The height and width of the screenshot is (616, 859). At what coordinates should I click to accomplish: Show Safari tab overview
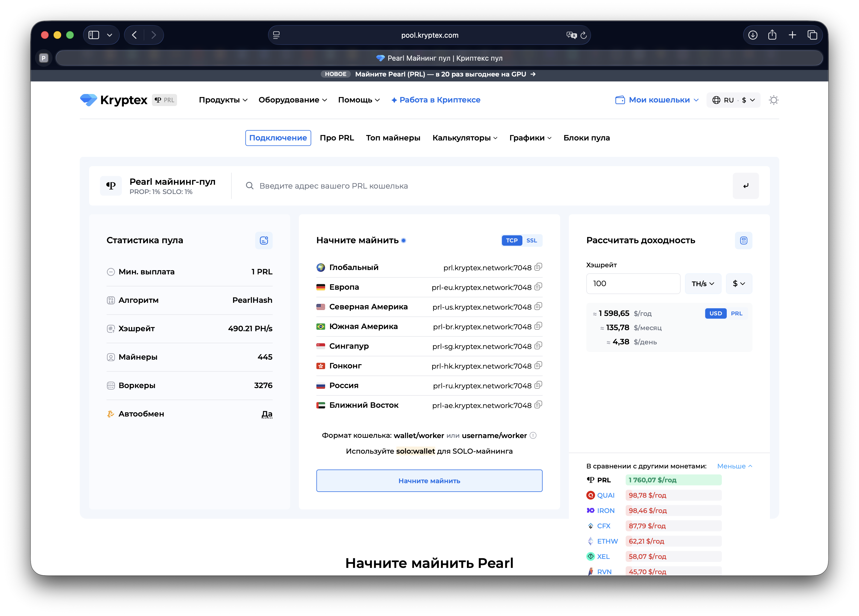(x=812, y=35)
